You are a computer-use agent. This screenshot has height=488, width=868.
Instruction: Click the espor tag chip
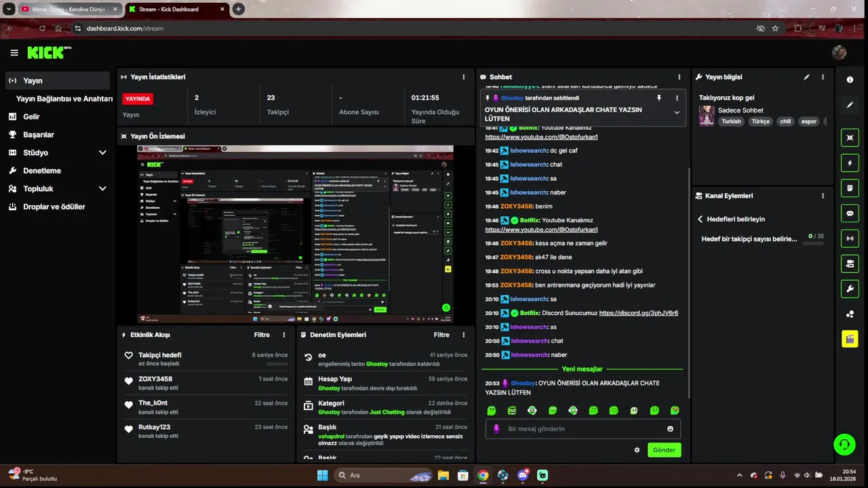click(809, 121)
